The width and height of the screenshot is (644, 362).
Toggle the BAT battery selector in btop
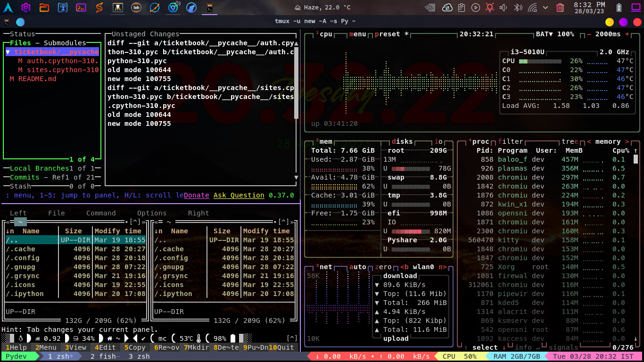(555, 34)
